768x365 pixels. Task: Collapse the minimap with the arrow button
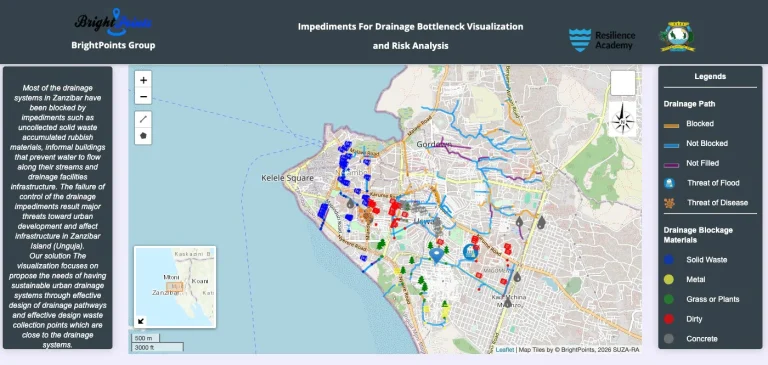(x=141, y=321)
